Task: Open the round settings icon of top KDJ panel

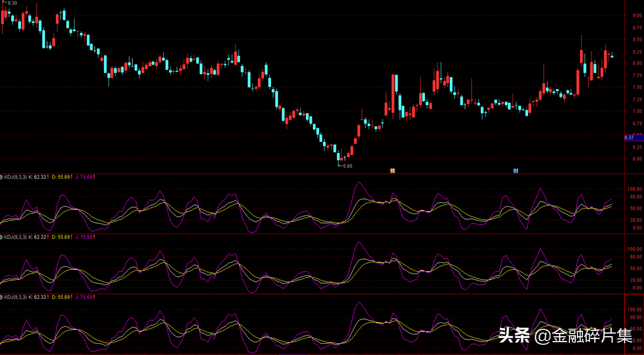Action: click(x=2, y=176)
